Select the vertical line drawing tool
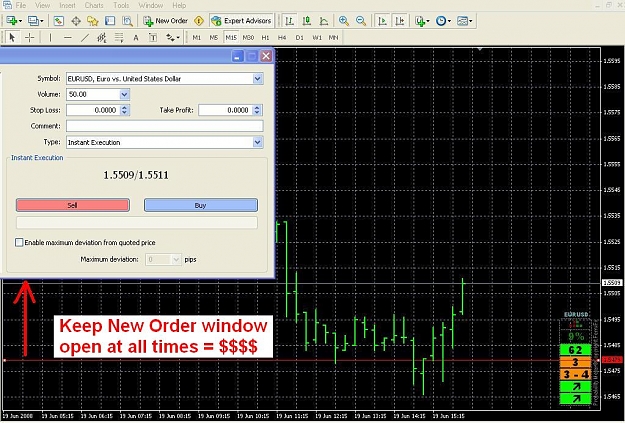The image size is (625, 423). (50, 37)
